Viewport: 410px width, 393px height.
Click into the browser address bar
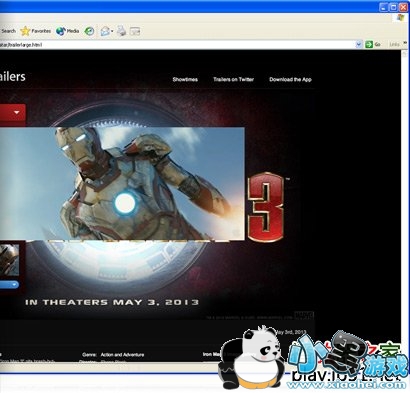coord(177,44)
